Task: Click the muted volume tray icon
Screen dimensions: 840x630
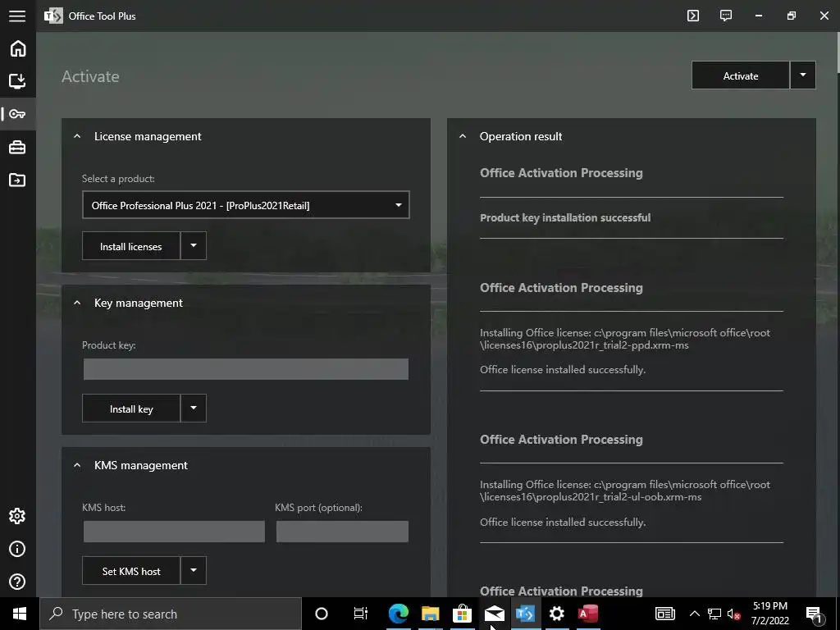Action: (x=733, y=614)
